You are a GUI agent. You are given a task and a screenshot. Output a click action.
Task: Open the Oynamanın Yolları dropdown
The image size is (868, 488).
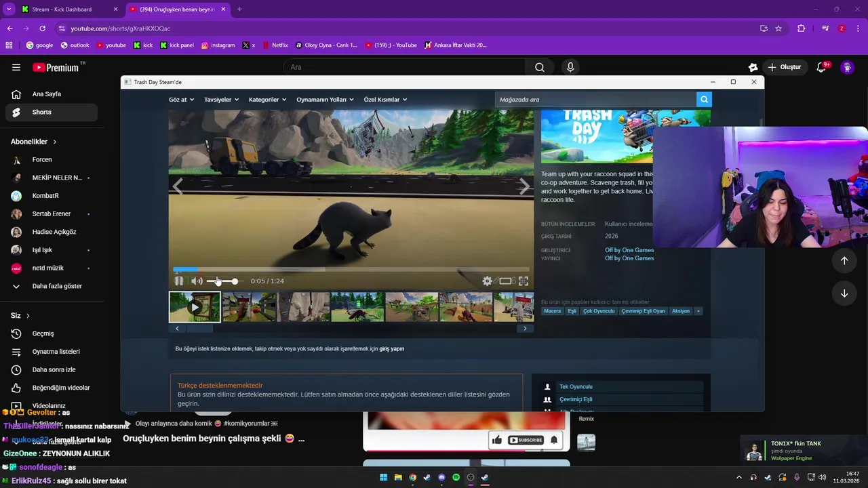coord(325,100)
